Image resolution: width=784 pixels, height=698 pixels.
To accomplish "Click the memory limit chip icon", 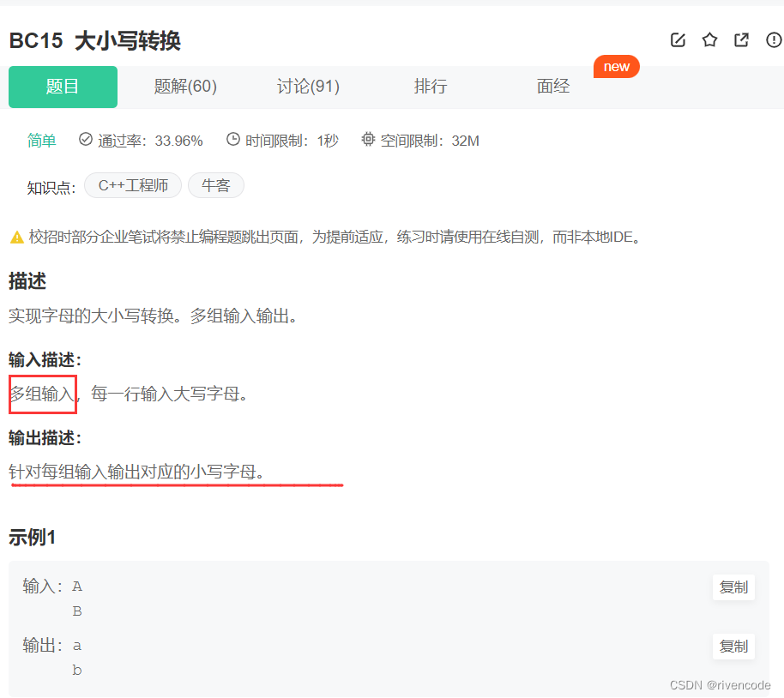I will pos(368,139).
